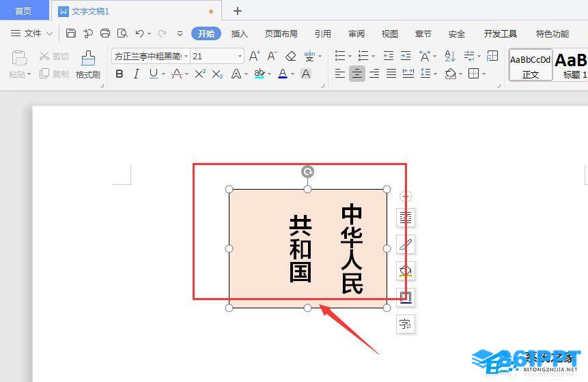Click the layout options icon beside textbox
The image size is (588, 382).
coord(406,218)
